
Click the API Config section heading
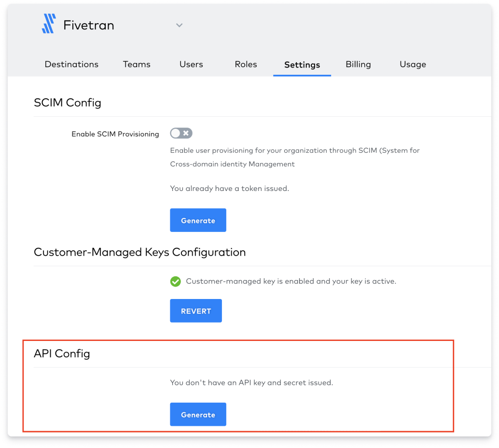click(62, 353)
